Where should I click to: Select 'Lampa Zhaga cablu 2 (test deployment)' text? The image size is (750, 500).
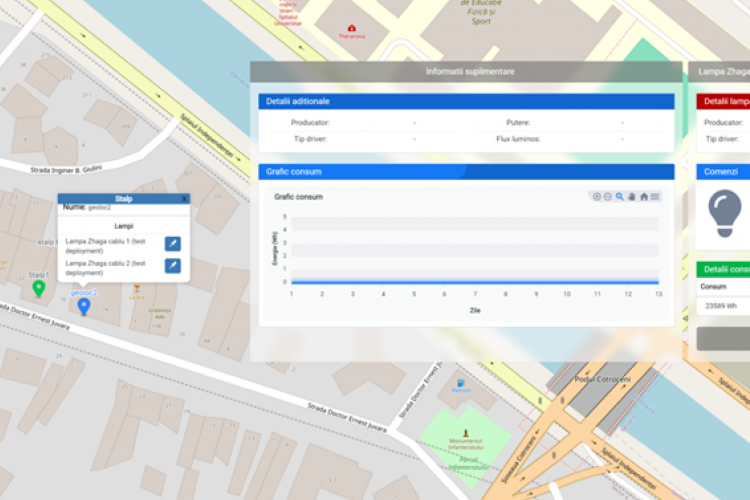pyautogui.click(x=105, y=268)
